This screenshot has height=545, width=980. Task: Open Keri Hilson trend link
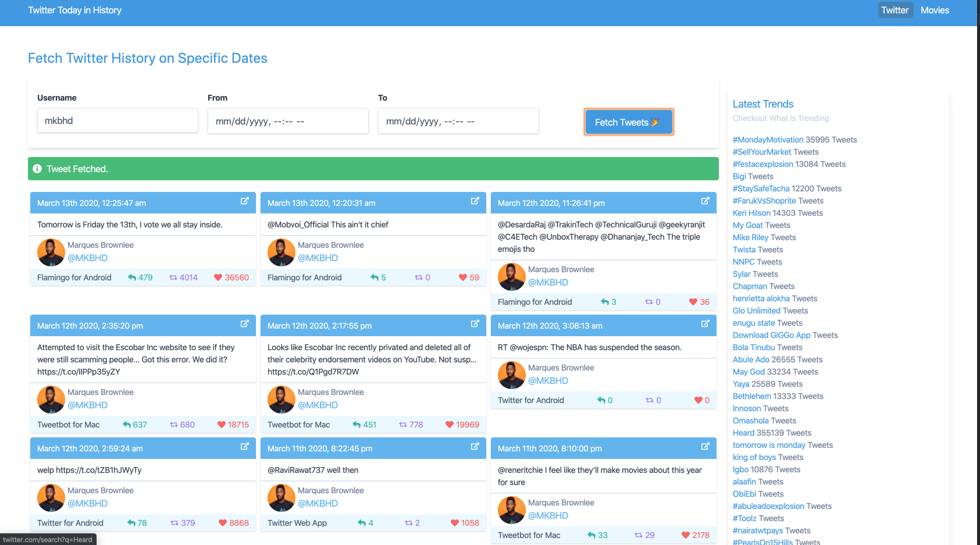click(x=751, y=213)
